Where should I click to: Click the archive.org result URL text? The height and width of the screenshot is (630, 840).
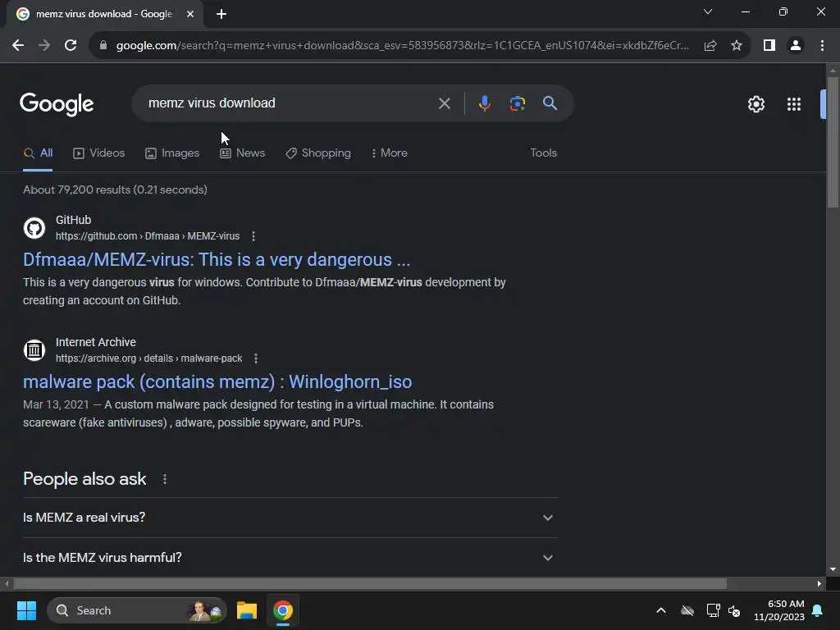click(149, 358)
